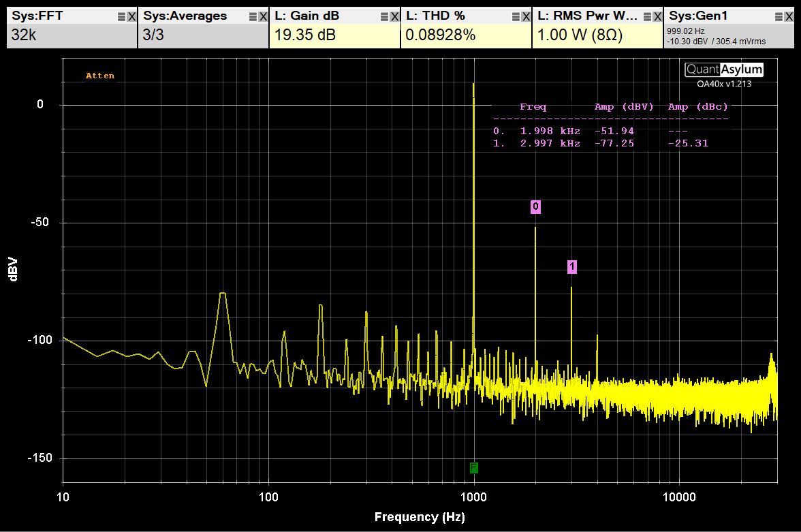Select the green F fundamental marker
Screen dimensions: 801x532
474,467
